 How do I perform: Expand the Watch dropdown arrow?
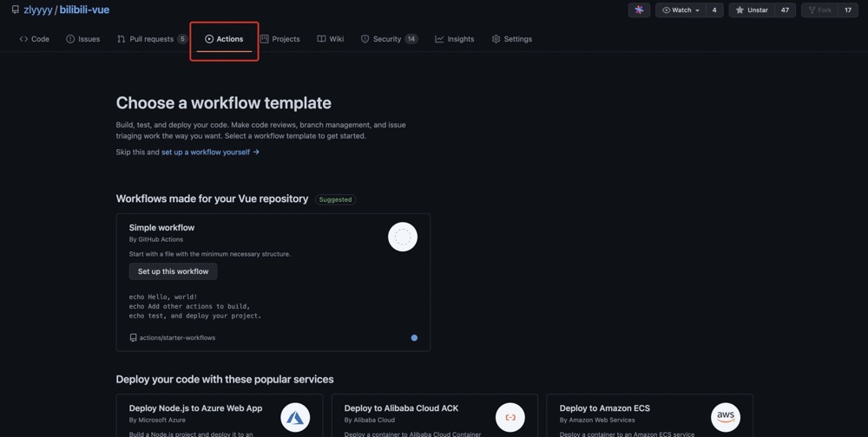click(698, 10)
